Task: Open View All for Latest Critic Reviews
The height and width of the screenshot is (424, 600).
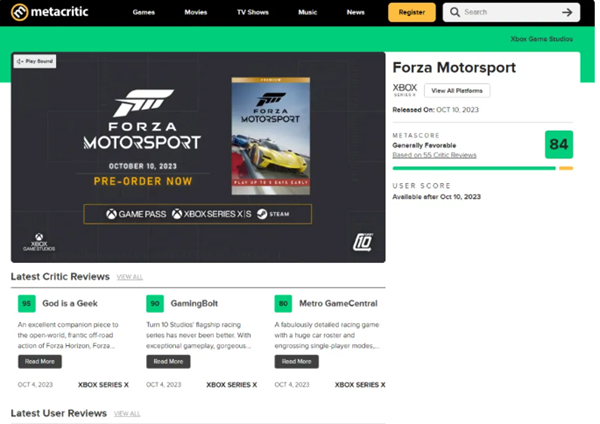Action: pos(129,277)
